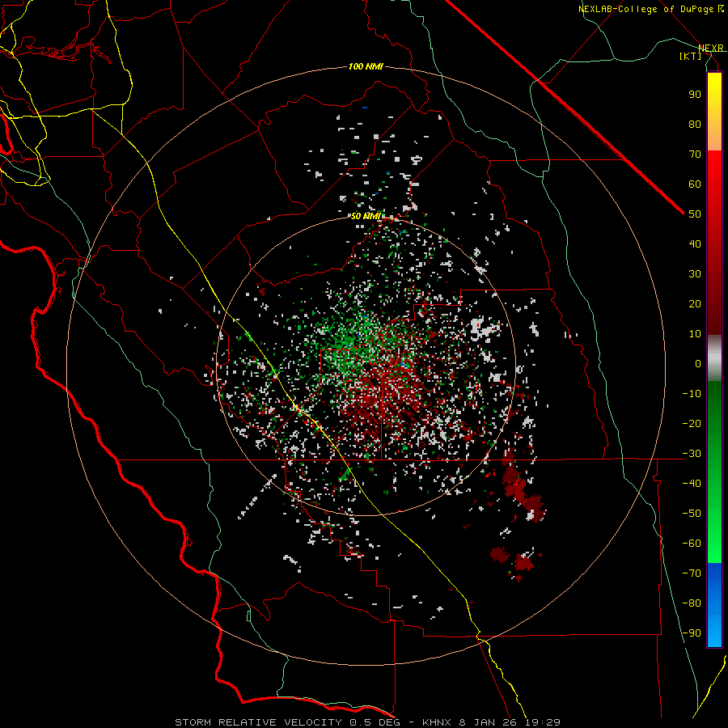The height and width of the screenshot is (728, 728).
Task: Click the NEXLAB-College of DuPage watermark text
Action: coord(650,9)
